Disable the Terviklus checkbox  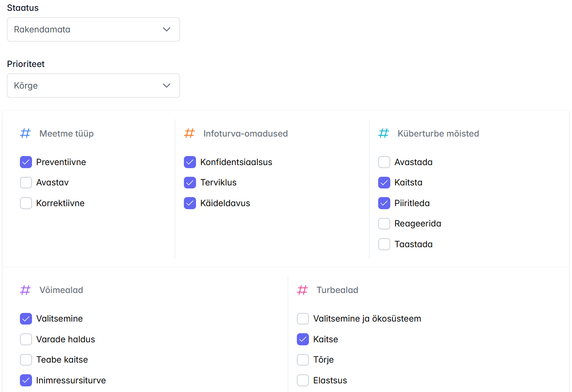(x=190, y=182)
